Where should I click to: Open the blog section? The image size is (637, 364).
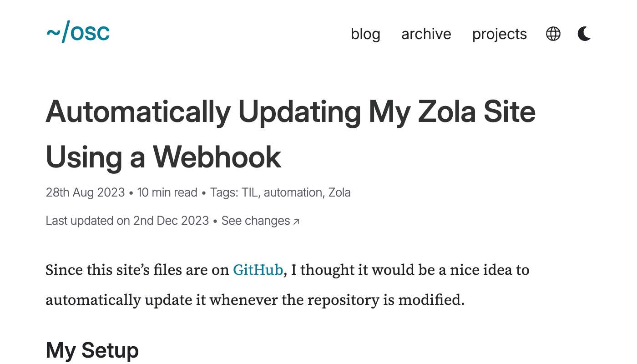pos(365,34)
